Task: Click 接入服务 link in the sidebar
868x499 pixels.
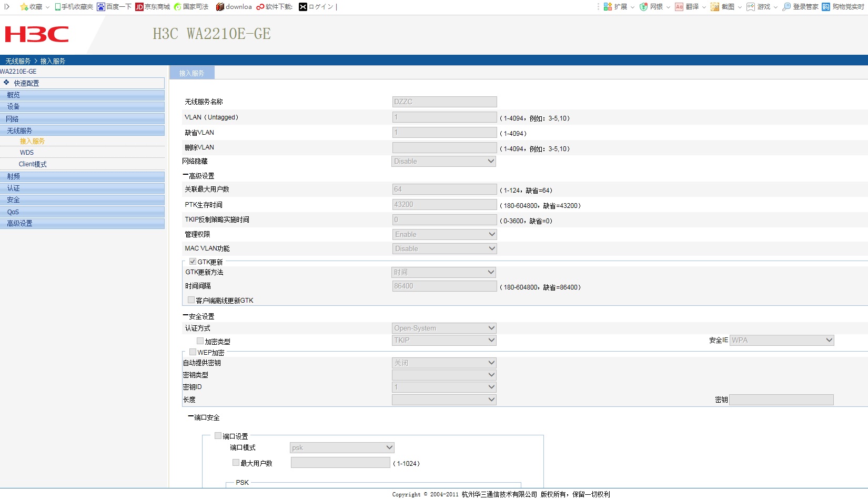Action: [x=32, y=141]
